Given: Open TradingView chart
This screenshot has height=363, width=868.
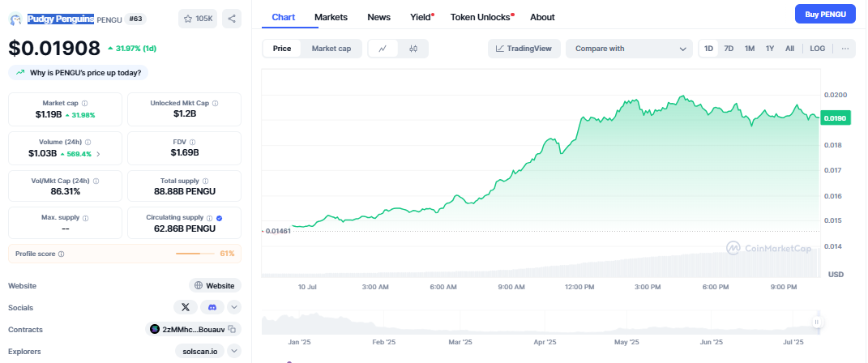Looking at the screenshot, I should (524, 49).
